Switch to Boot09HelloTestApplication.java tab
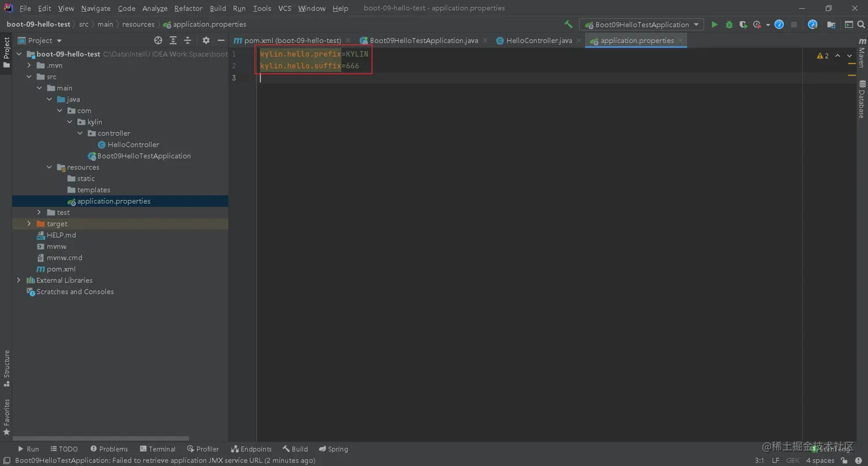 click(424, 40)
